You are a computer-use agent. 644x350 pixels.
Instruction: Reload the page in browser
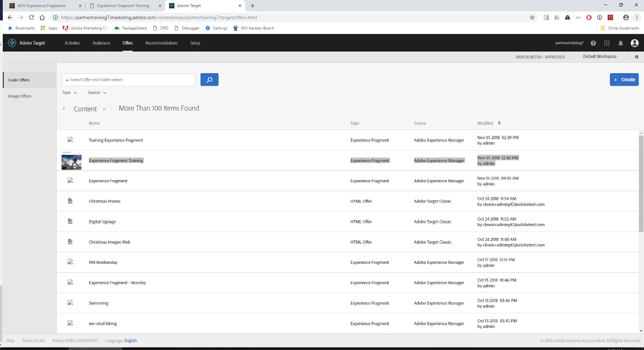(x=31, y=17)
